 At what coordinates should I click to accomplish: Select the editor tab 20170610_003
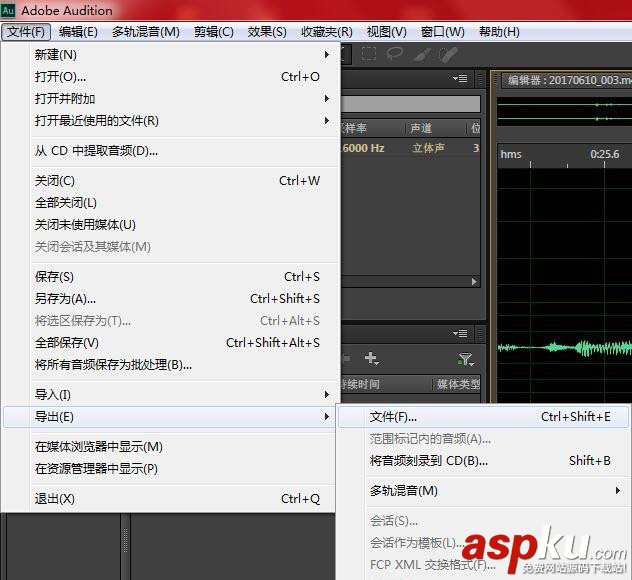pyautogui.click(x=568, y=80)
